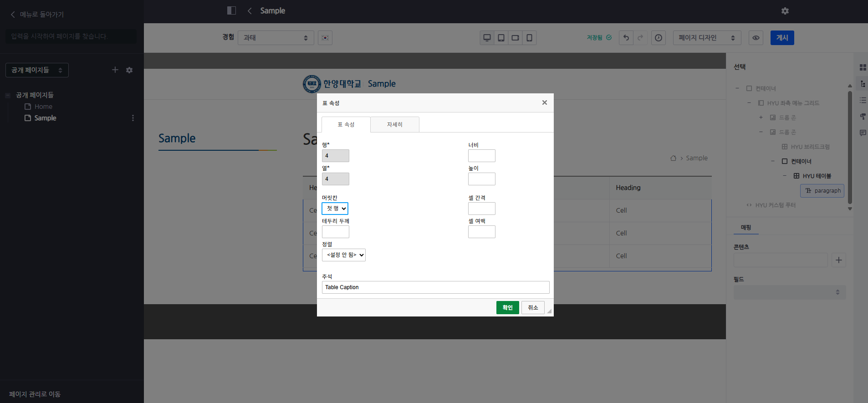This screenshot has width=868, height=403.
Task: Click the right panel vertical scrollbar
Action: (850, 146)
